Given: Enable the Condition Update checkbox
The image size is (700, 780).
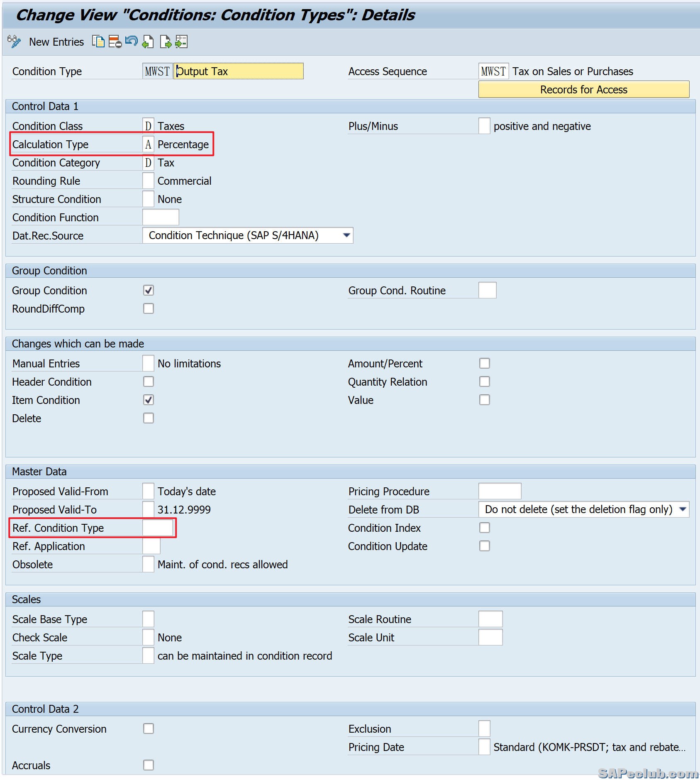Looking at the screenshot, I should pyautogui.click(x=485, y=546).
